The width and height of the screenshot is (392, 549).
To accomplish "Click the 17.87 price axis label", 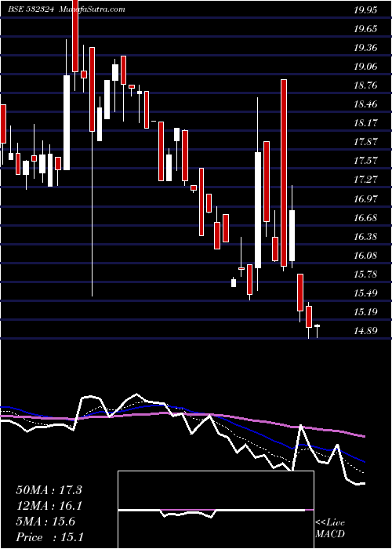I will tap(365, 142).
